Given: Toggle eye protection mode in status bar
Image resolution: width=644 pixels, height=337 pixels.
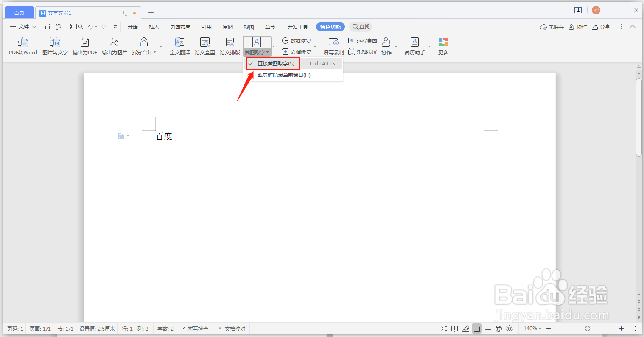Looking at the screenshot, I should pos(509,328).
